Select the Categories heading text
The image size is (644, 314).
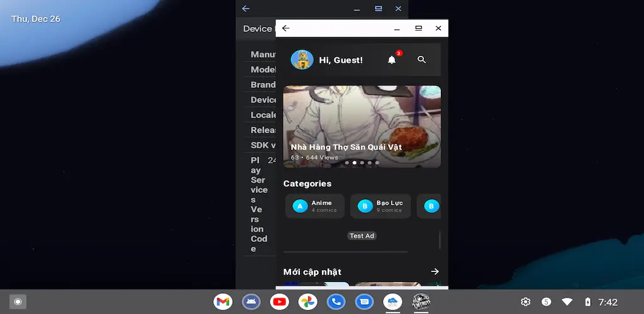[x=307, y=183]
